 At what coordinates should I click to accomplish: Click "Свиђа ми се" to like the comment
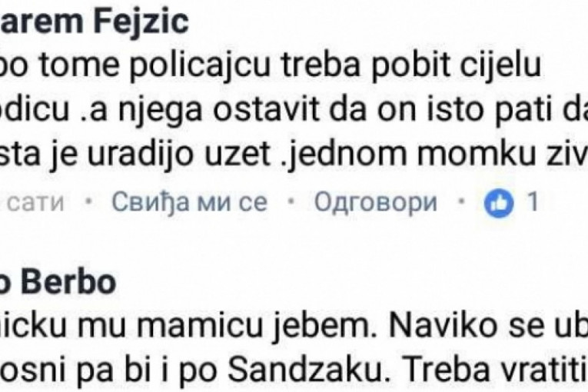tap(189, 203)
